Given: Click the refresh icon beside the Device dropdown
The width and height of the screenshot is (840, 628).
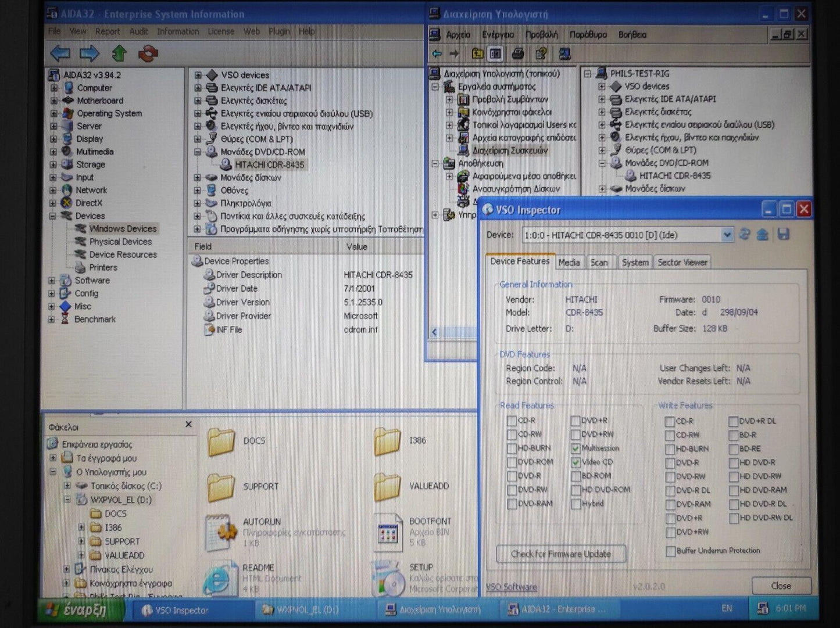Looking at the screenshot, I should pos(745,235).
